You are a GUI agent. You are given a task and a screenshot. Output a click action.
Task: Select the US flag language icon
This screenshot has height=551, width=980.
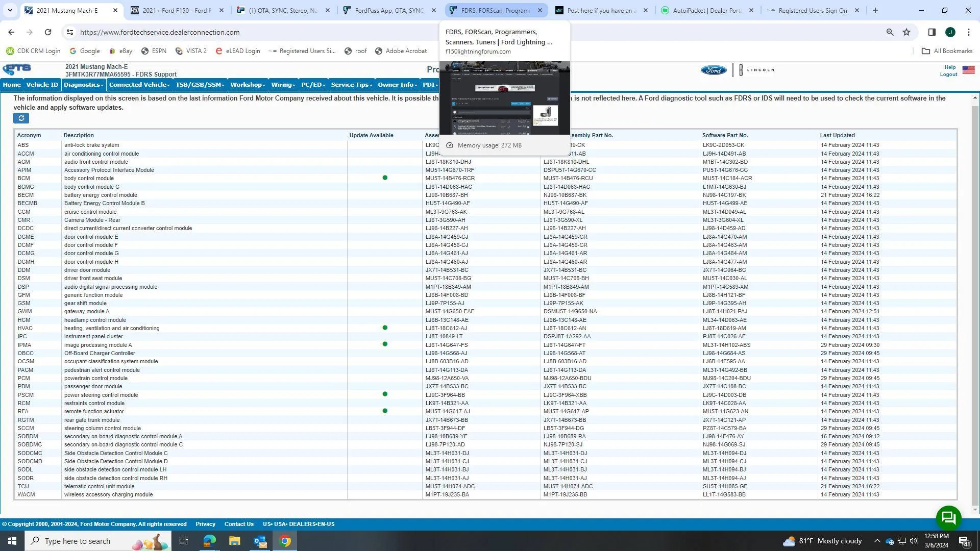click(x=968, y=70)
